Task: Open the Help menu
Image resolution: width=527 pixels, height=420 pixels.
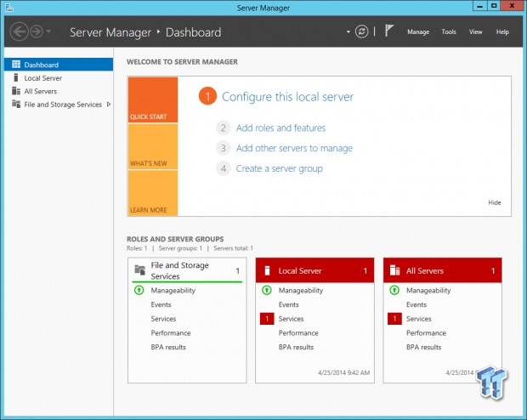Action: coord(502,31)
